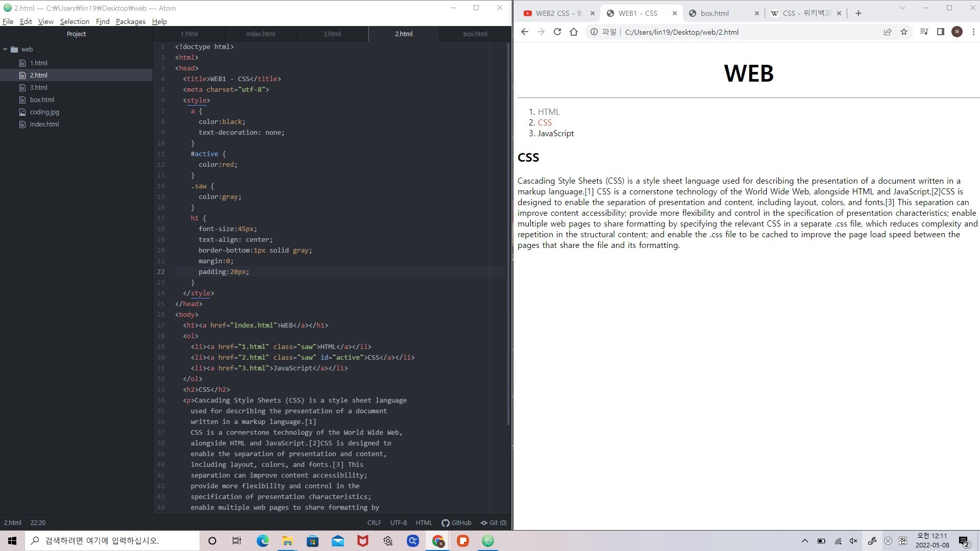
Task: Click the share page icon in address bar
Action: 888,32
